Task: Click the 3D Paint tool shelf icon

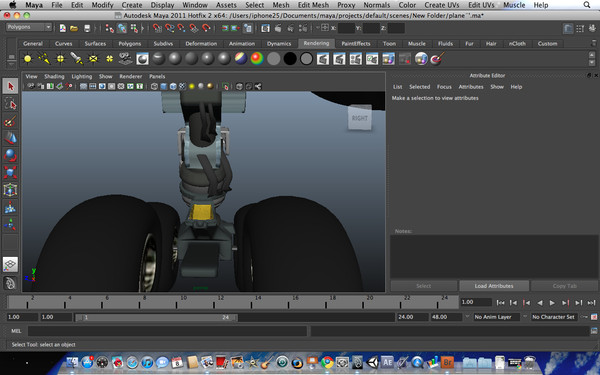Action: [x=437, y=59]
